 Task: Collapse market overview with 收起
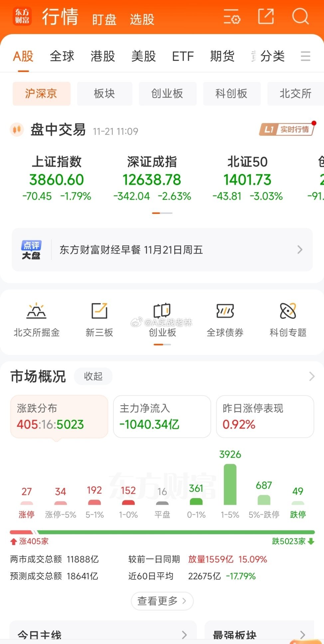click(x=93, y=376)
